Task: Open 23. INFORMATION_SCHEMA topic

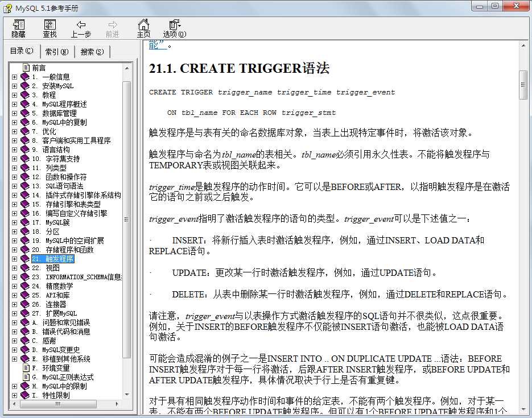Action: pos(77,277)
